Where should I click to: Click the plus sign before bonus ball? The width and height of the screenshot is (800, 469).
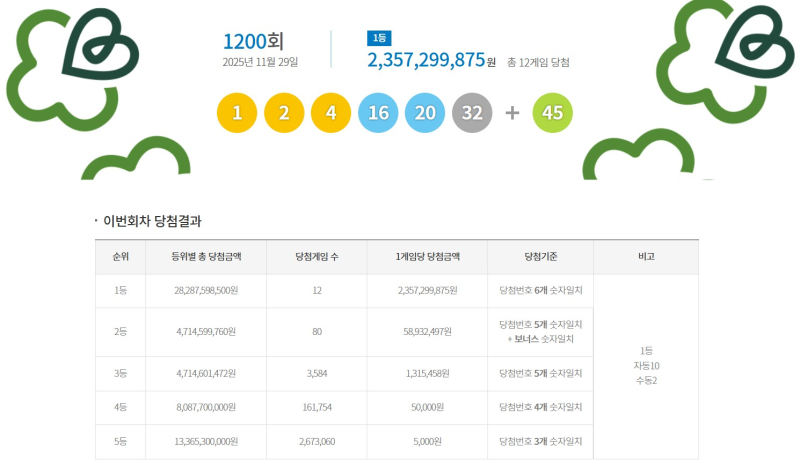pyautogui.click(x=512, y=113)
